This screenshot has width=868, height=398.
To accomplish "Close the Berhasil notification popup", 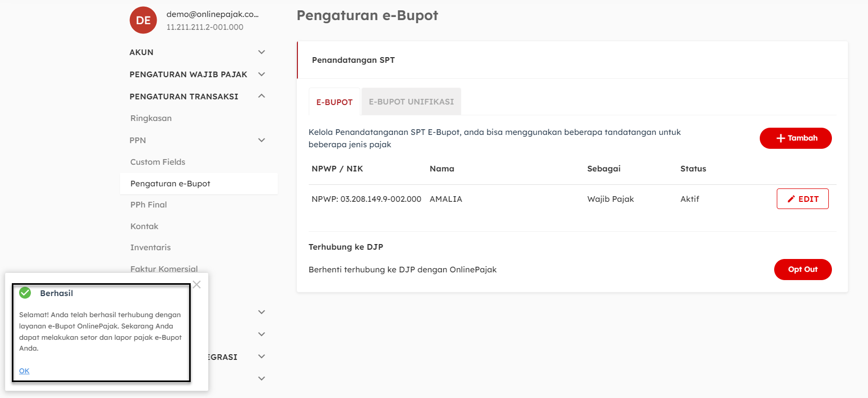I will click(x=197, y=285).
